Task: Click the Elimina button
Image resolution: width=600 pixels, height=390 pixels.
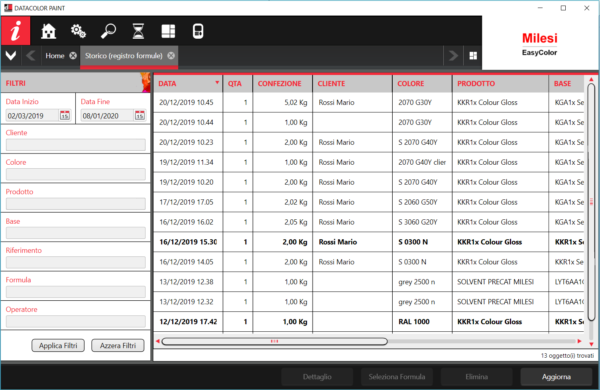Action: (x=476, y=377)
